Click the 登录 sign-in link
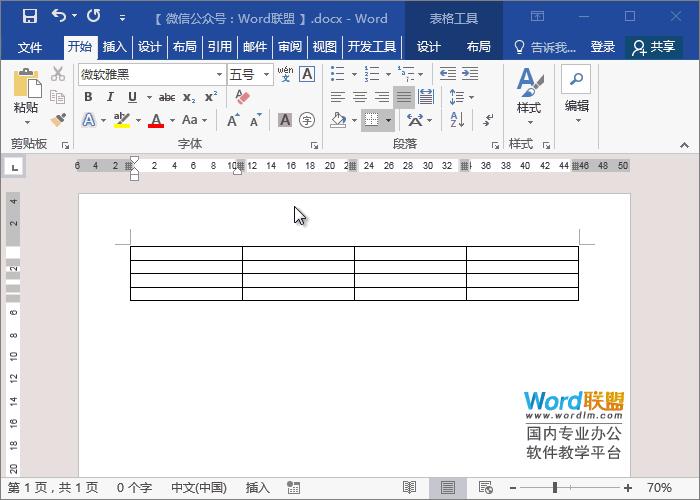 pyautogui.click(x=603, y=47)
